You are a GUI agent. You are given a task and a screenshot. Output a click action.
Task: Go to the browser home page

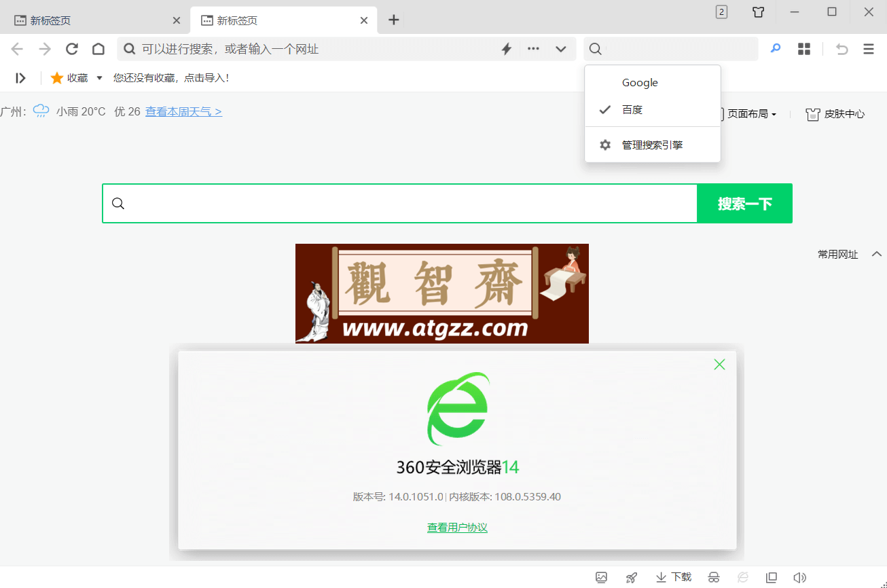(x=98, y=49)
